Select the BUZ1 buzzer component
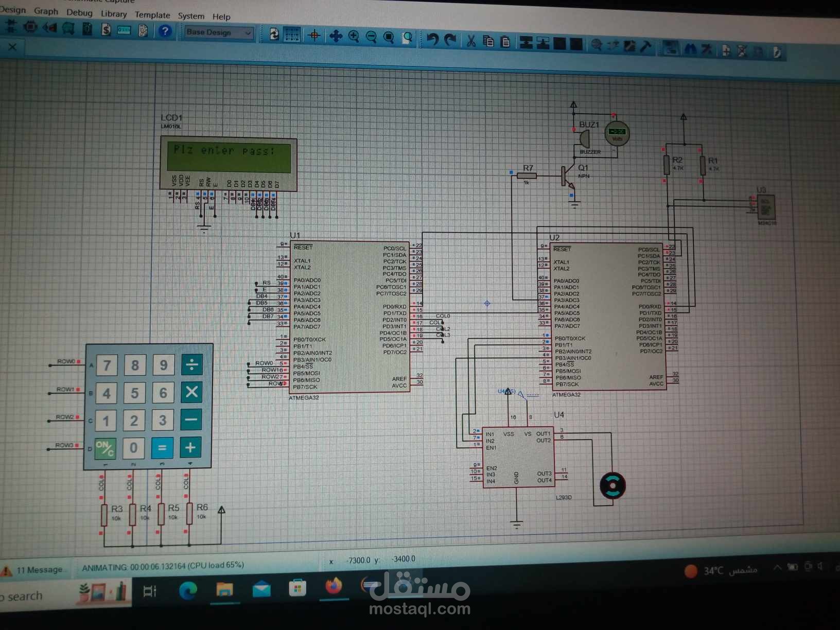The height and width of the screenshot is (630, 840). 584,139
